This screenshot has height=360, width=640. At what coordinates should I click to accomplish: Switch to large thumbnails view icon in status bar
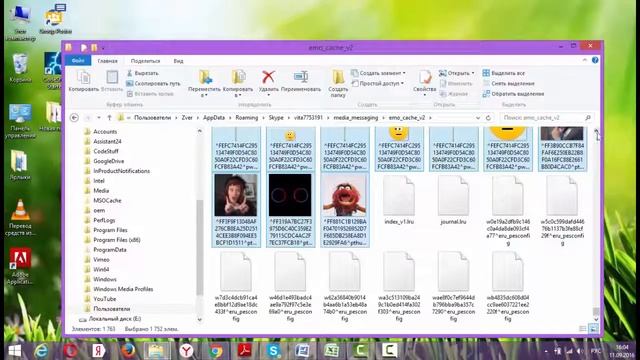click(x=593, y=329)
